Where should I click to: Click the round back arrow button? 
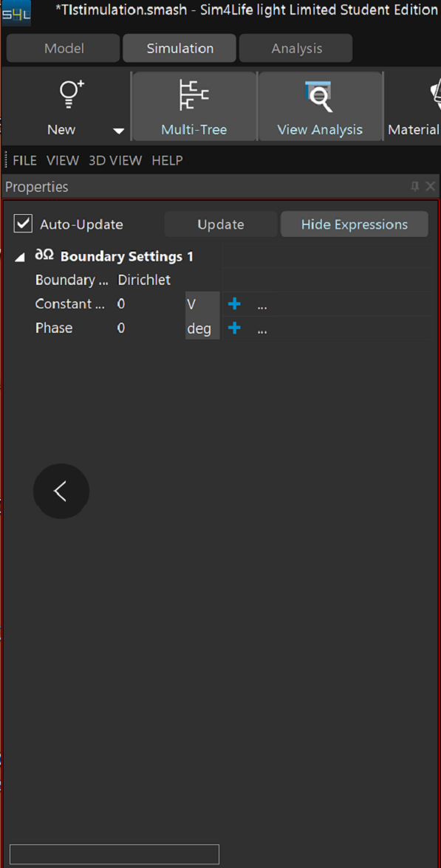click(x=61, y=491)
